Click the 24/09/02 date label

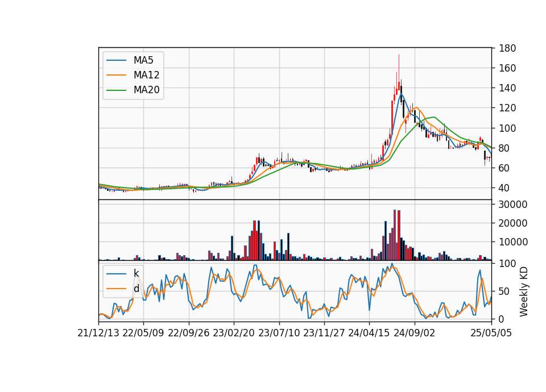pos(415,333)
